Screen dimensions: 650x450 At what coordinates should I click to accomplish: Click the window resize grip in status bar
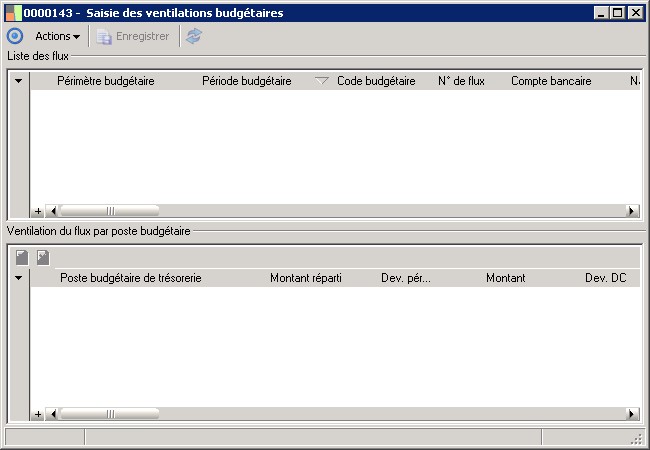point(636,439)
